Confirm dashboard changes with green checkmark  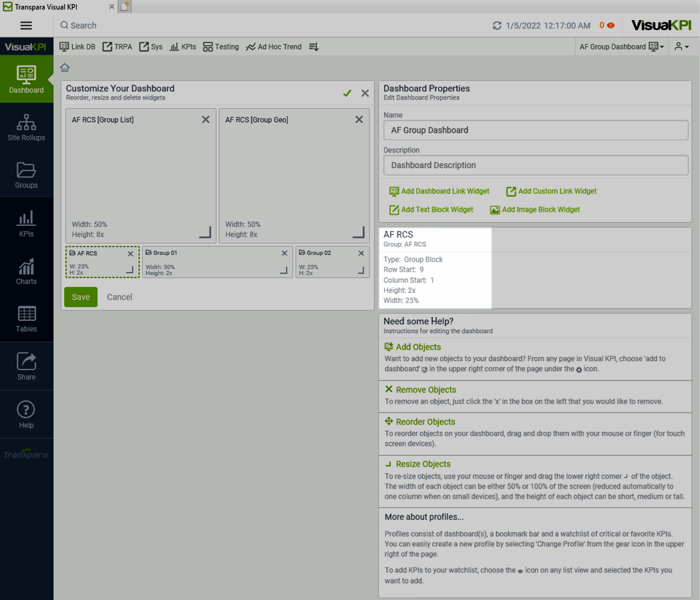347,93
